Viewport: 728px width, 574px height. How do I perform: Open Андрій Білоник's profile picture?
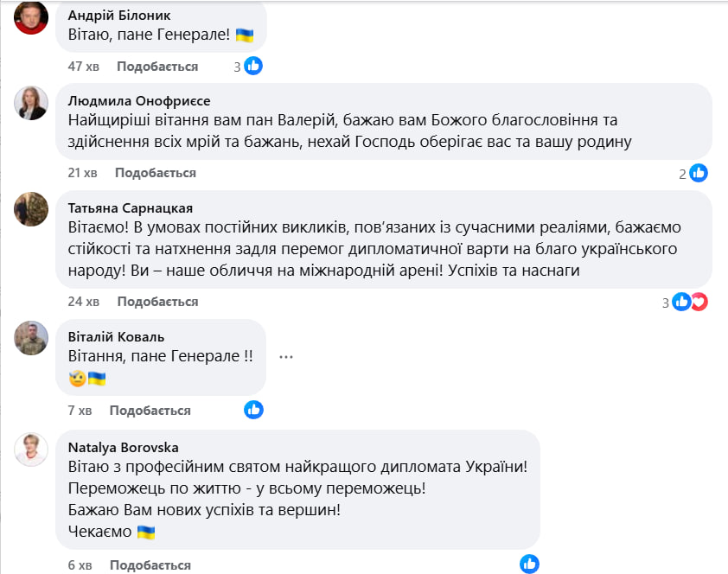pyautogui.click(x=31, y=17)
